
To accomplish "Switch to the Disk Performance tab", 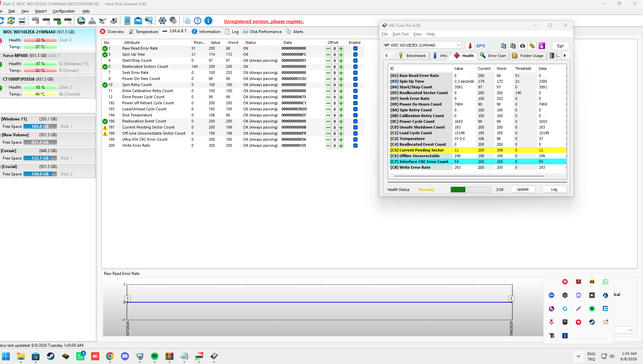I will point(262,31).
